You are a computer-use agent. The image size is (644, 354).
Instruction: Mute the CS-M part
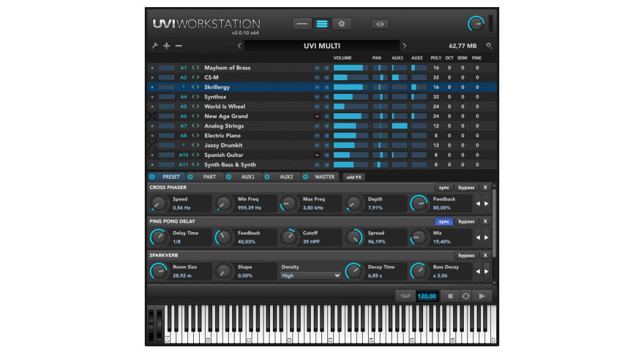[x=317, y=77]
